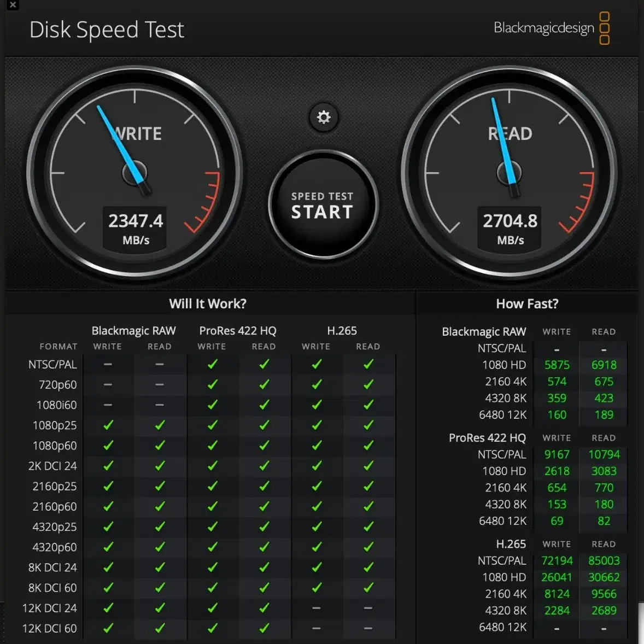Click Blackmagic RAW write checkmark for 2K DCI 24
Image resolution: width=644 pixels, height=644 pixels.
pyautogui.click(x=108, y=466)
